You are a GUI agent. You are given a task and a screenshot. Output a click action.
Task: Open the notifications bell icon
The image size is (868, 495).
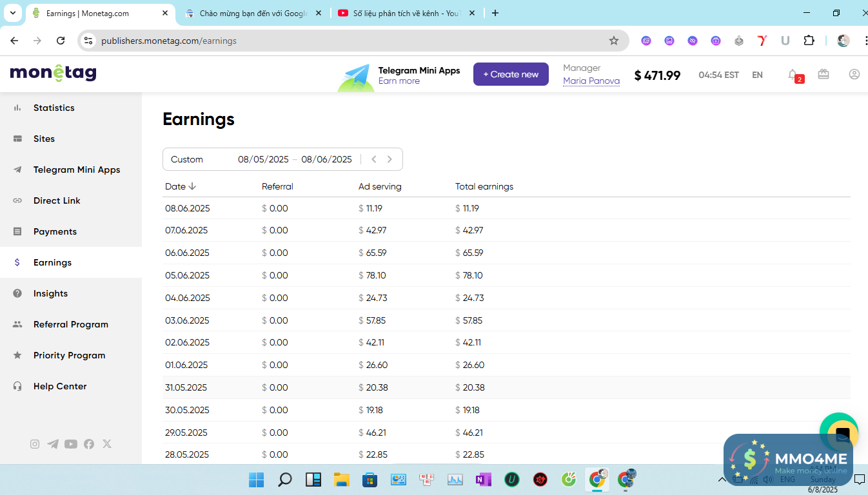pyautogui.click(x=793, y=75)
